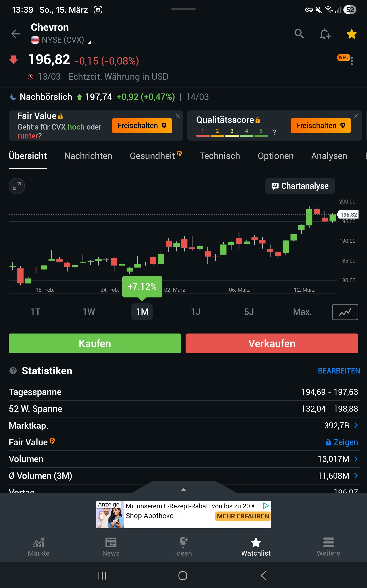Screen dimensions: 367x588
Task: Switch chart type using line chart icon
Action: (345, 312)
